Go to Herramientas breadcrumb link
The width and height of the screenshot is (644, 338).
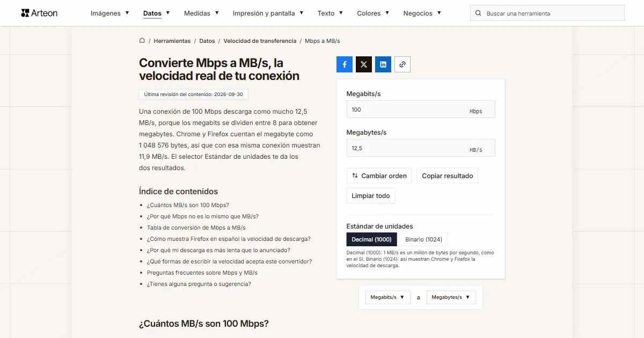click(x=172, y=41)
